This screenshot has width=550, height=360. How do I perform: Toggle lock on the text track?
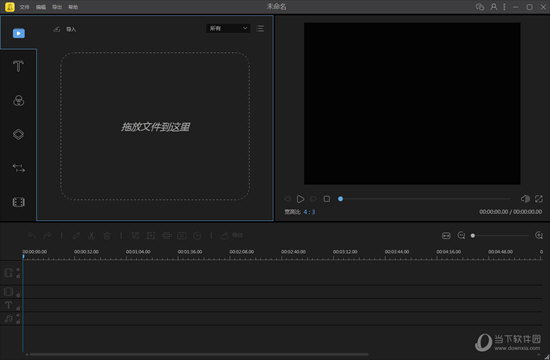pos(18,308)
